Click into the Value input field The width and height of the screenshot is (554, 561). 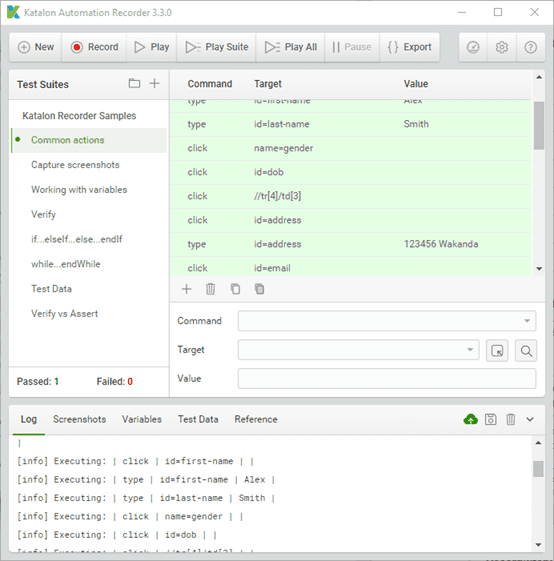[387, 379]
